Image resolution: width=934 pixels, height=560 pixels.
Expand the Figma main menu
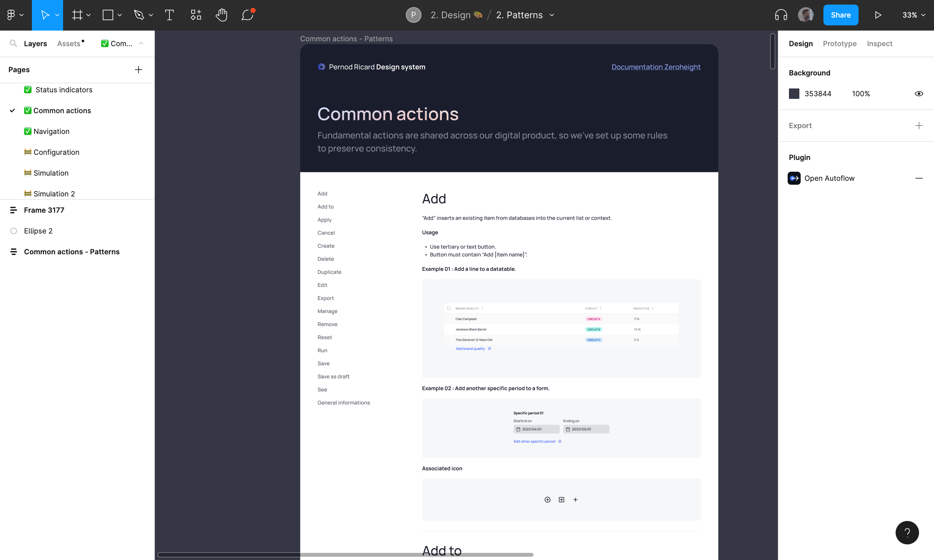tap(14, 15)
